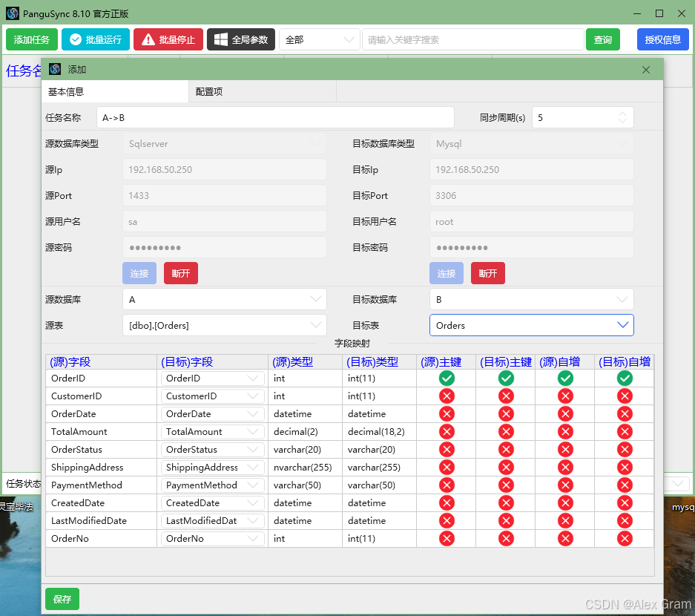Click the 目标Port field 3306
This screenshot has width=695, height=616.
531,196
